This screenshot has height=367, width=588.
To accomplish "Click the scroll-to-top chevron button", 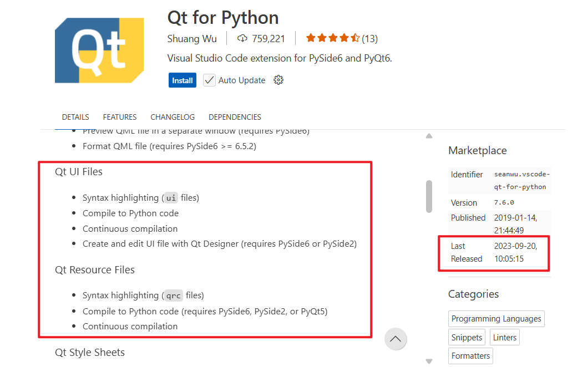I will pyautogui.click(x=396, y=339).
